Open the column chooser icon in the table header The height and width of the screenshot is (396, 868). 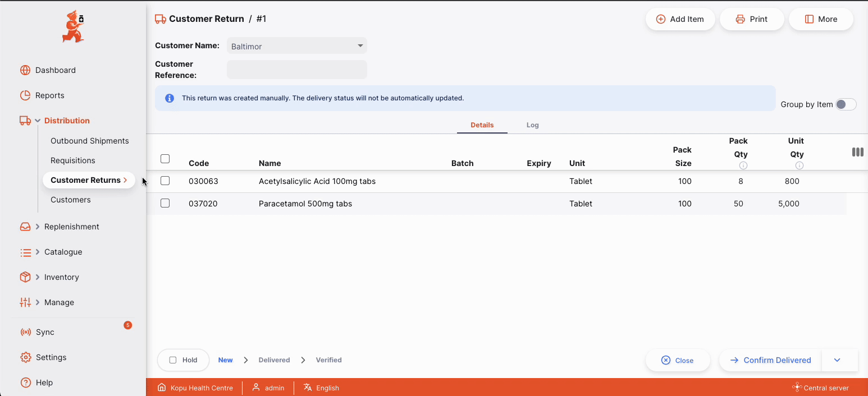[x=857, y=152]
